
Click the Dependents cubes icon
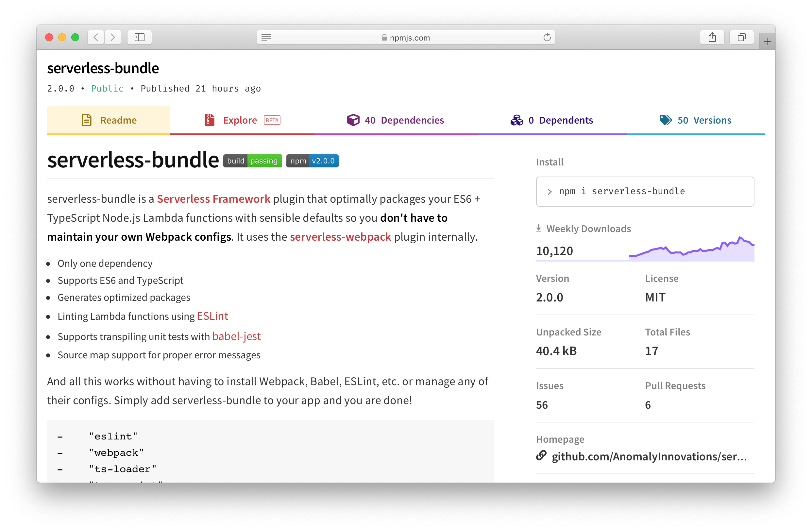pyautogui.click(x=516, y=120)
